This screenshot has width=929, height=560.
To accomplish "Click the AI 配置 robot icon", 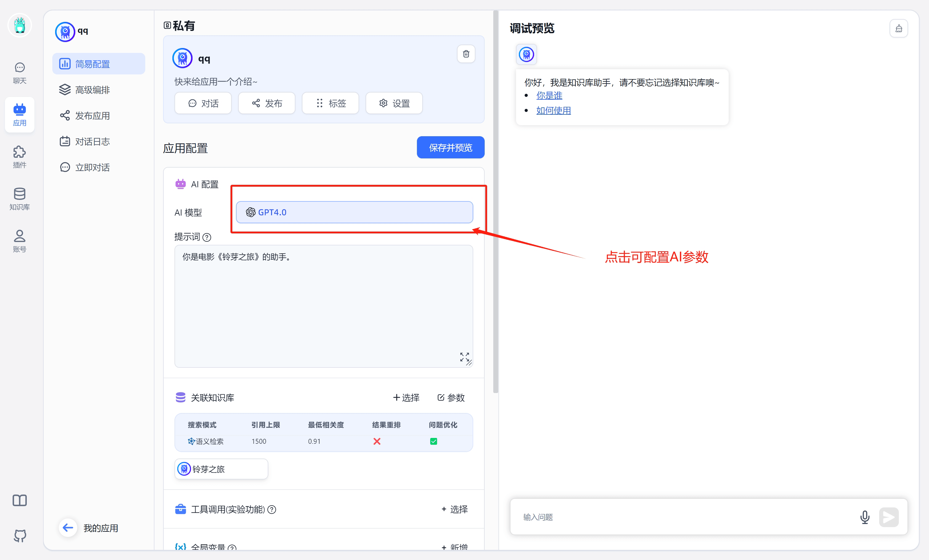I will 181,184.
